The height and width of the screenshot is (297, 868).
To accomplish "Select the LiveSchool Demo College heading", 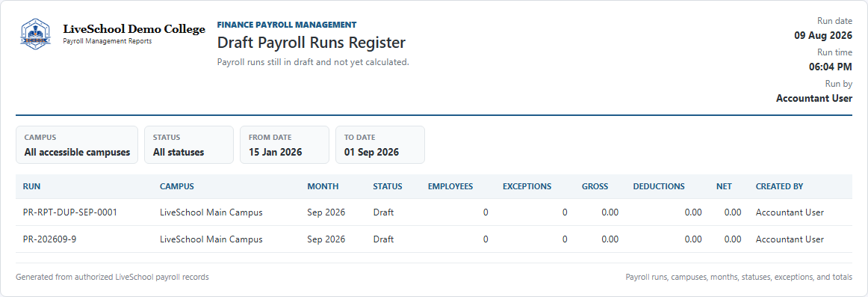I will (134, 29).
